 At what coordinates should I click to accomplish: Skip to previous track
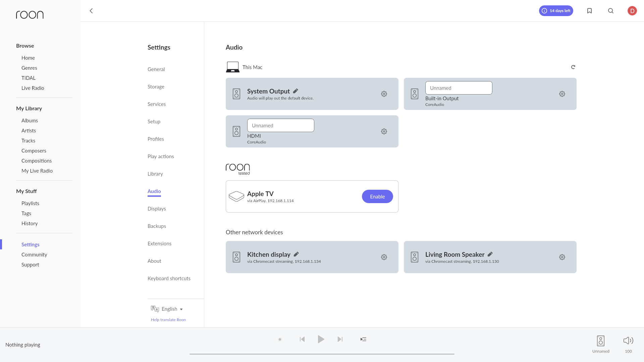point(302,339)
